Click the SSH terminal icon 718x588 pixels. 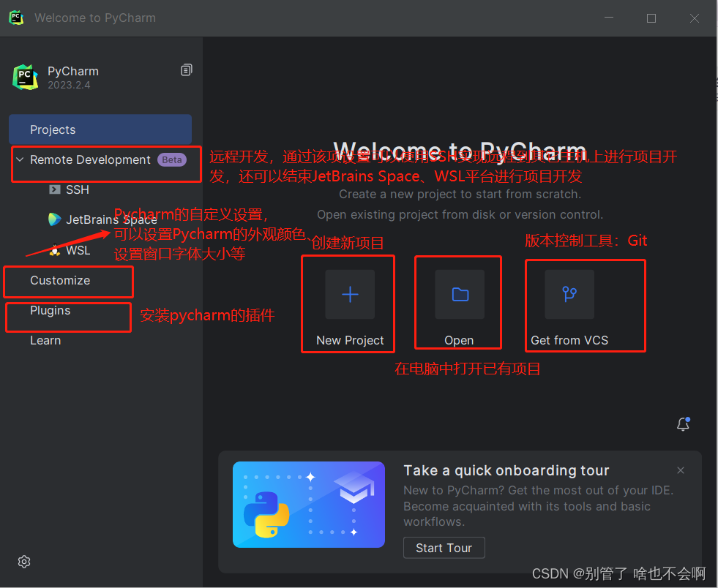coord(54,189)
